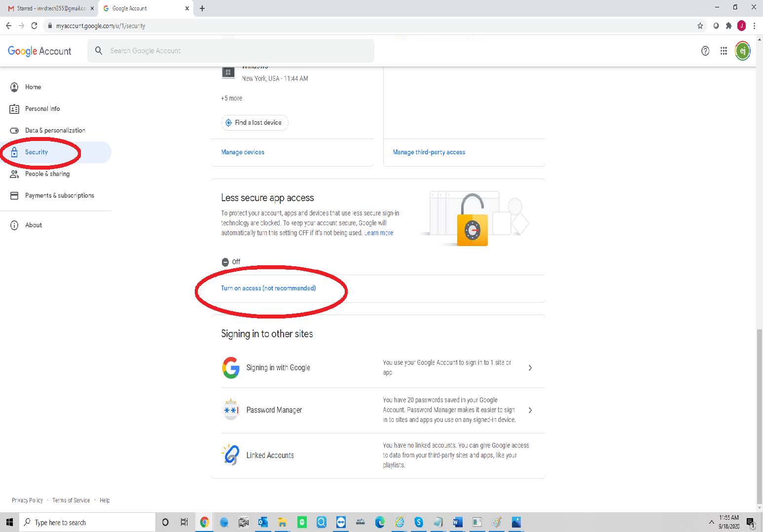Expand the Signing in with Google row
This screenshot has height=532, width=763.
click(530, 368)
